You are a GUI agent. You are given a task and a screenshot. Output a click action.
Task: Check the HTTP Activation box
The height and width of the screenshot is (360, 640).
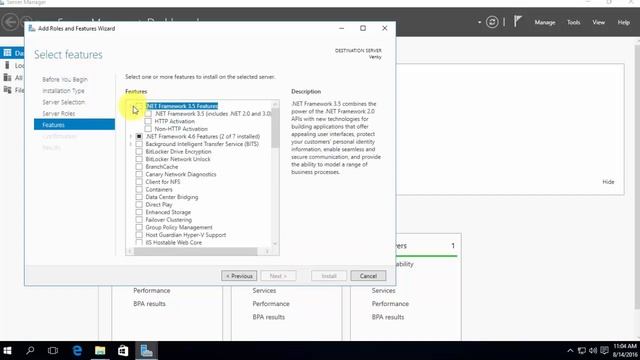(148, 121)
